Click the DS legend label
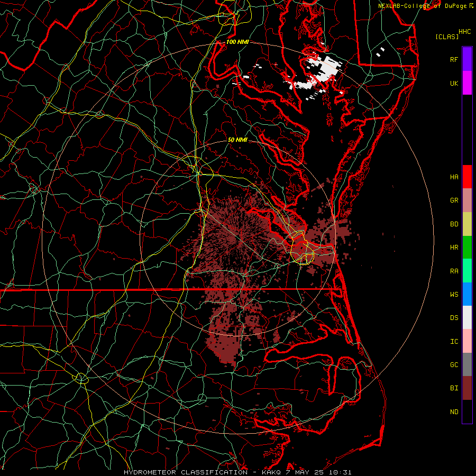The image size is (476, 476). (454, 318)
